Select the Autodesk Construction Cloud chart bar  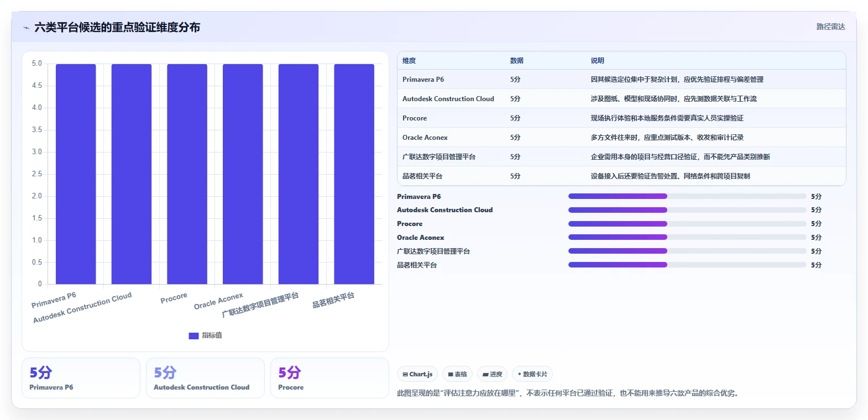click(x=132, y=174)
